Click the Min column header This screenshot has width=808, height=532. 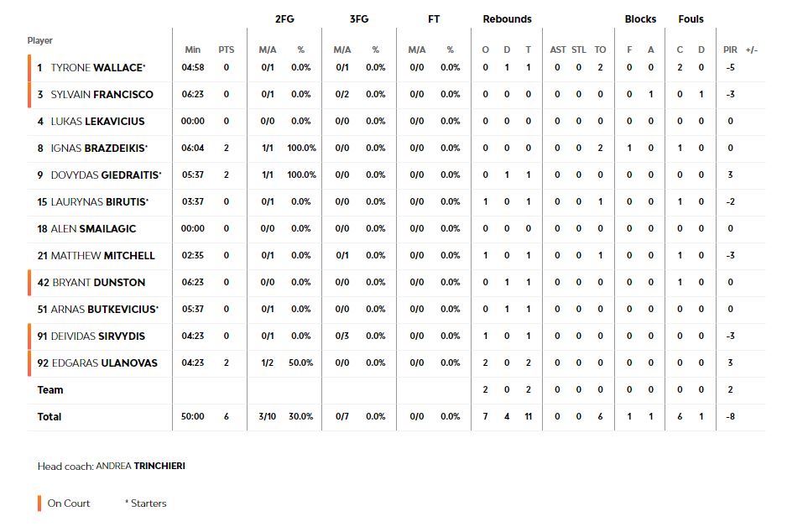[192, 50]
